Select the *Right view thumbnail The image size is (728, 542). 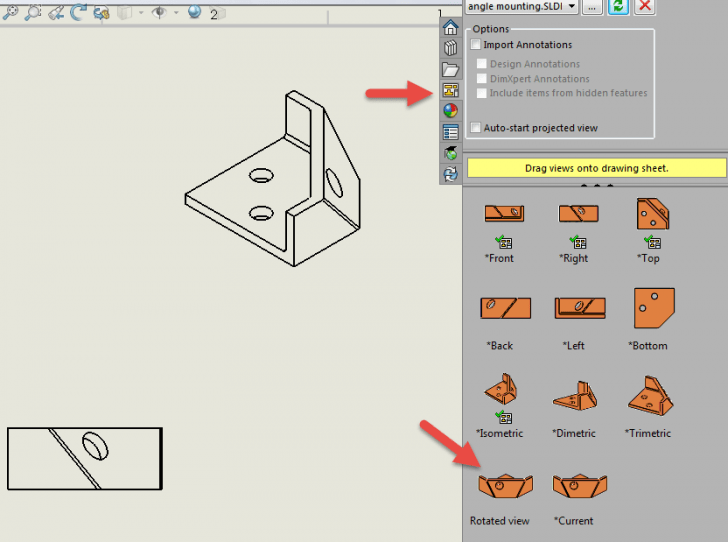coord(578,213)
